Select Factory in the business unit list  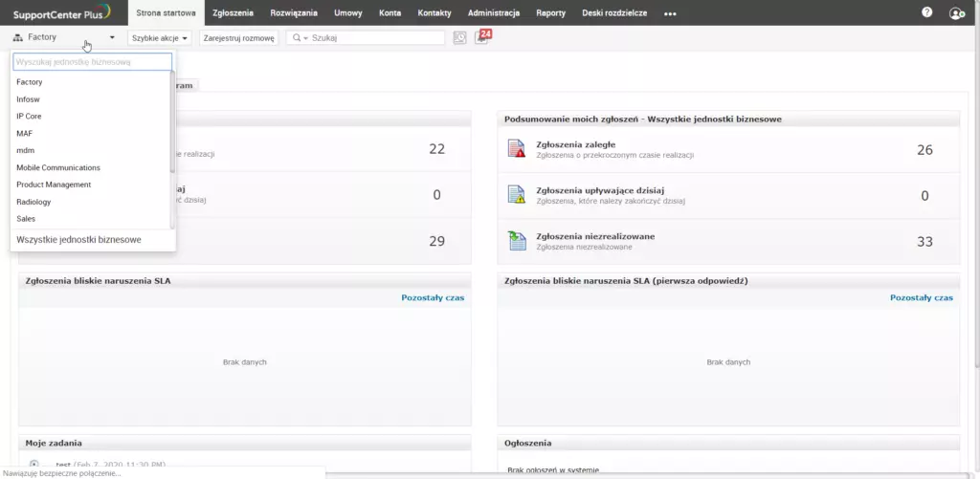(x=90, y=82)
